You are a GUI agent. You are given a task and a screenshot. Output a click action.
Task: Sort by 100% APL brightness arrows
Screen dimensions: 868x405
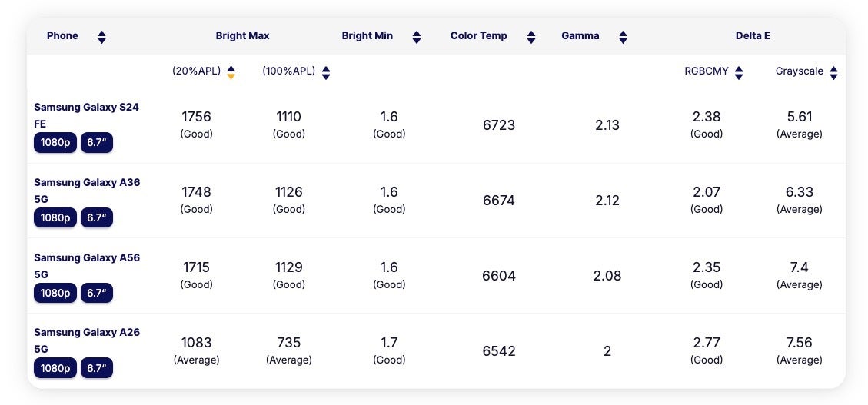coord(326,72)
